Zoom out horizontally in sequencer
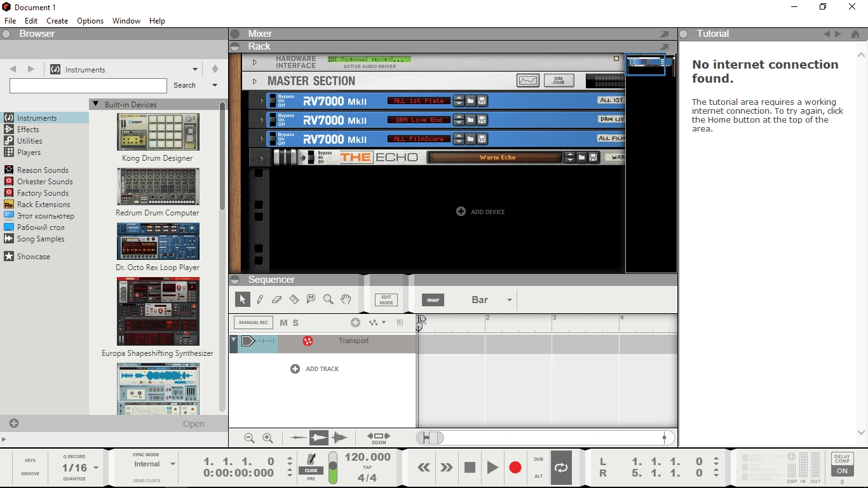The image size is (868, 488). click(249, 438)
